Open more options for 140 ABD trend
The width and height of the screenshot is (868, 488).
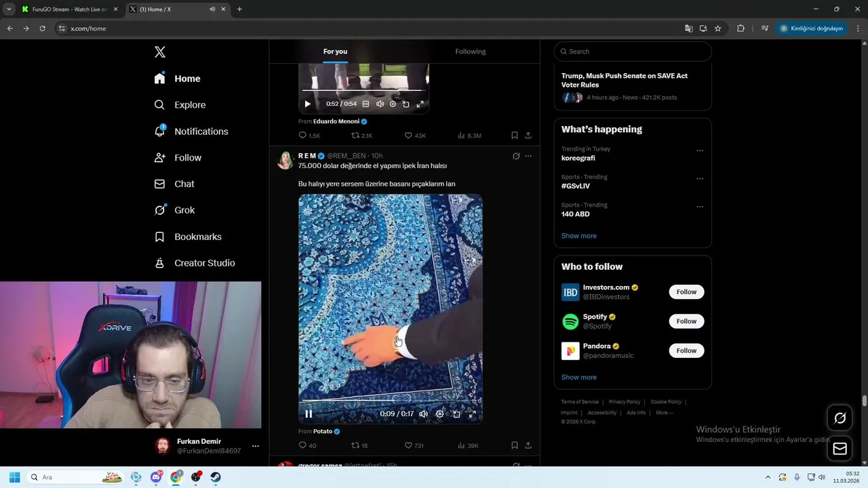pyautogui.click(x=700, y=207)
